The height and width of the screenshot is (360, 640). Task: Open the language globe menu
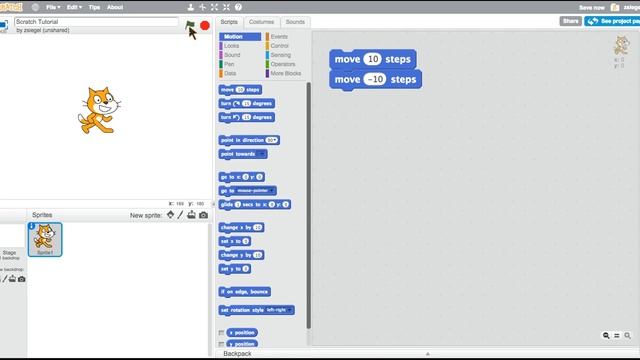coord(36,7)
